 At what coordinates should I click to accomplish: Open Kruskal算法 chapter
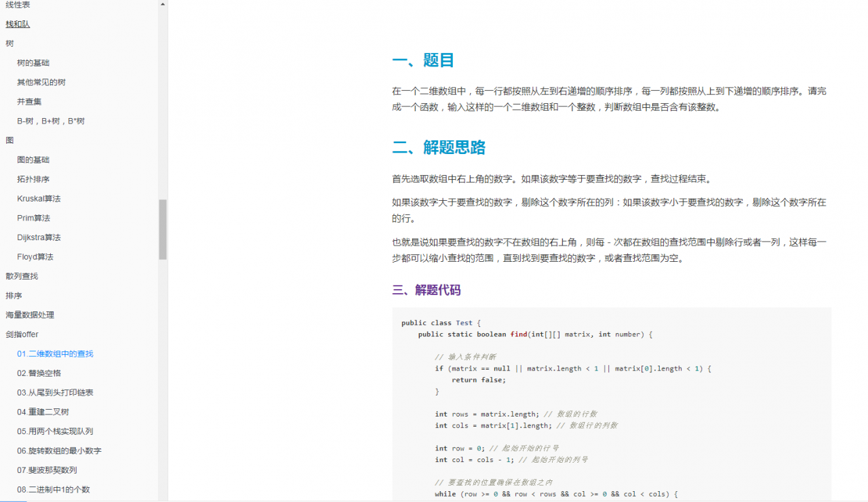(39, 199)
